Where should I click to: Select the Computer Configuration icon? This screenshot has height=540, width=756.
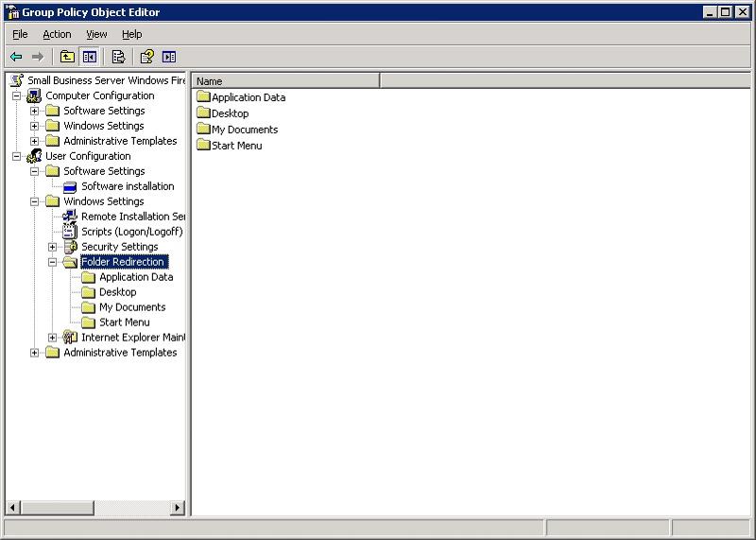tap(34, 96)
